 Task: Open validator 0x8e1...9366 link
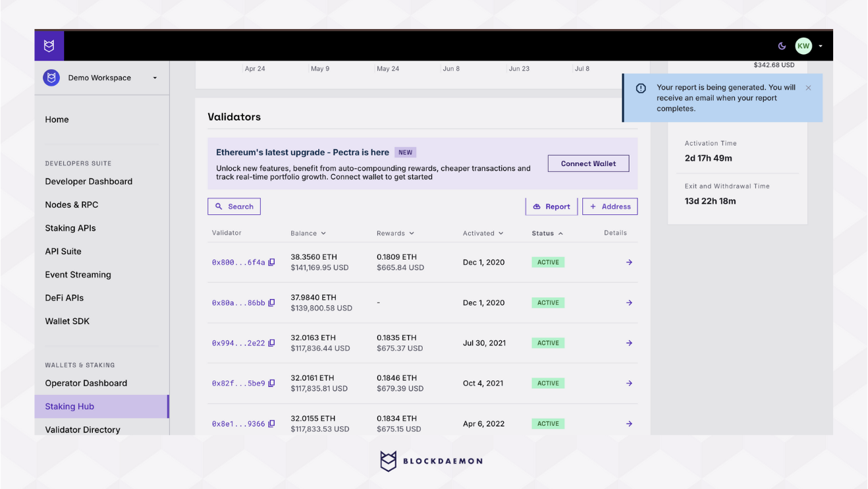[238, 424]
